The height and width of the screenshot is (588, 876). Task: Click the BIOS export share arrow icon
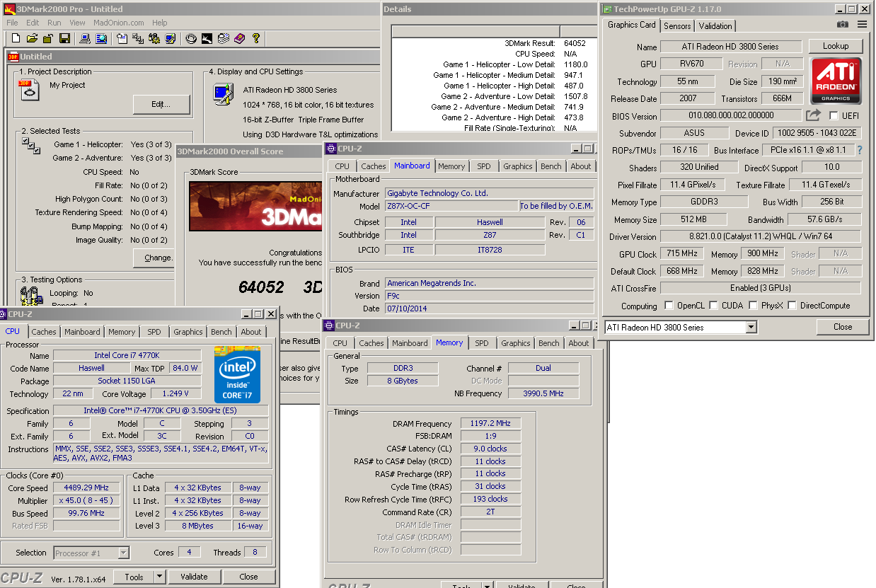point(813,115)
